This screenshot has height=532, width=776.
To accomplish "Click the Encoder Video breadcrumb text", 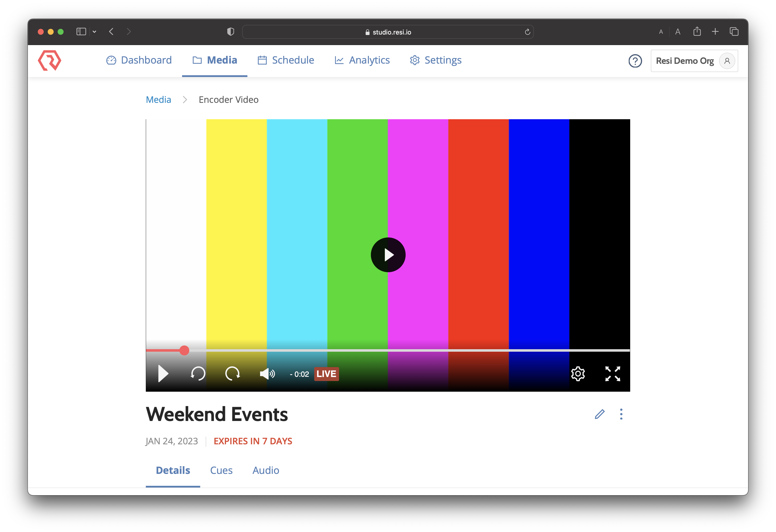I will (x=228, y=100).
